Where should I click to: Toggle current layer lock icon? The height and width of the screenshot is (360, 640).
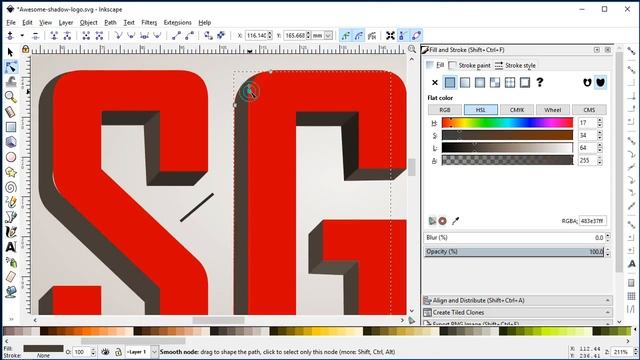118,351
